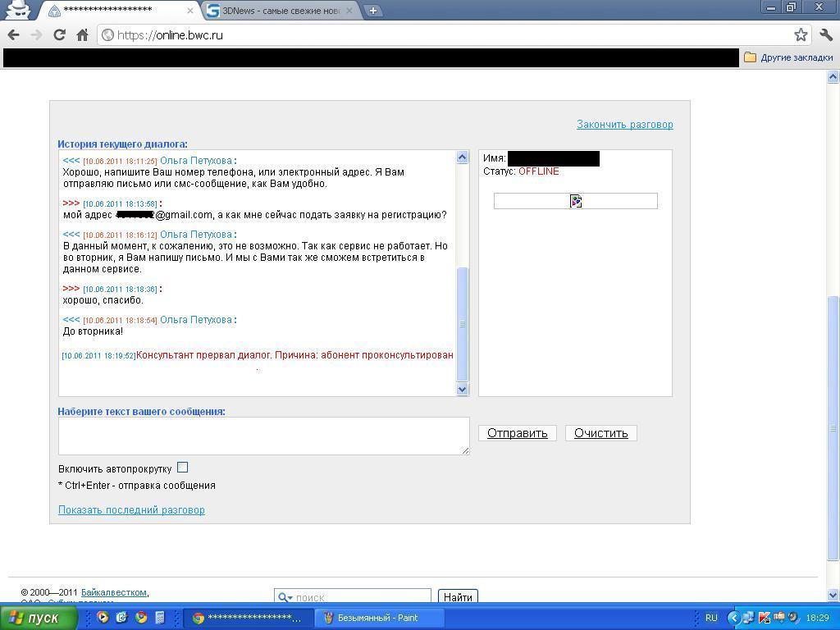Click into the message text input area

(262, 436)
